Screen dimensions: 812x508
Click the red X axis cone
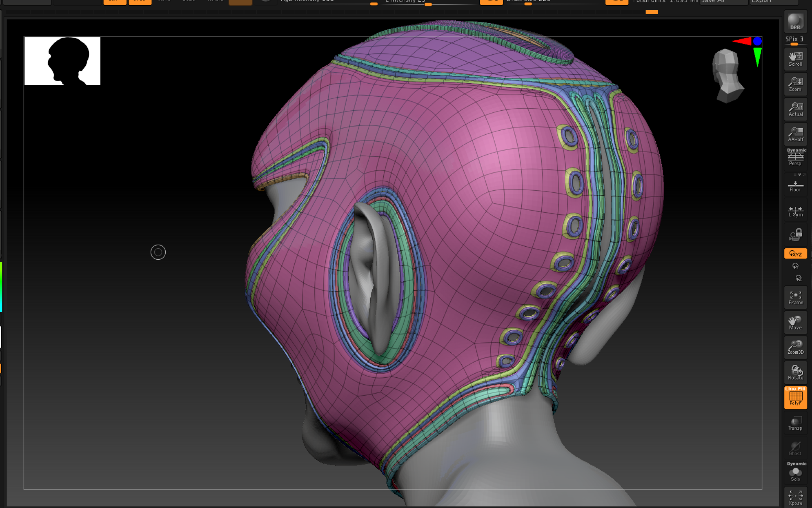pyautogui.click(x=742, y=41)
